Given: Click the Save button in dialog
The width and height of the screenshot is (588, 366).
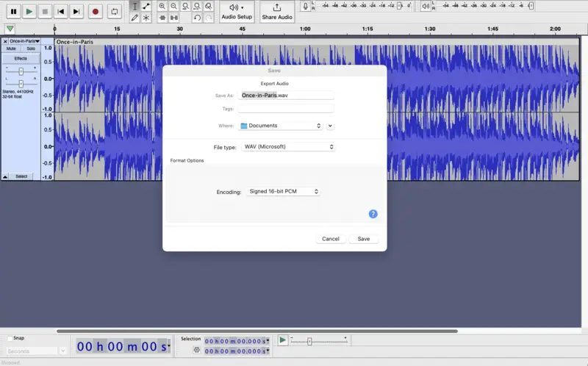Looking at the screenshot, I should coord(364,239).
